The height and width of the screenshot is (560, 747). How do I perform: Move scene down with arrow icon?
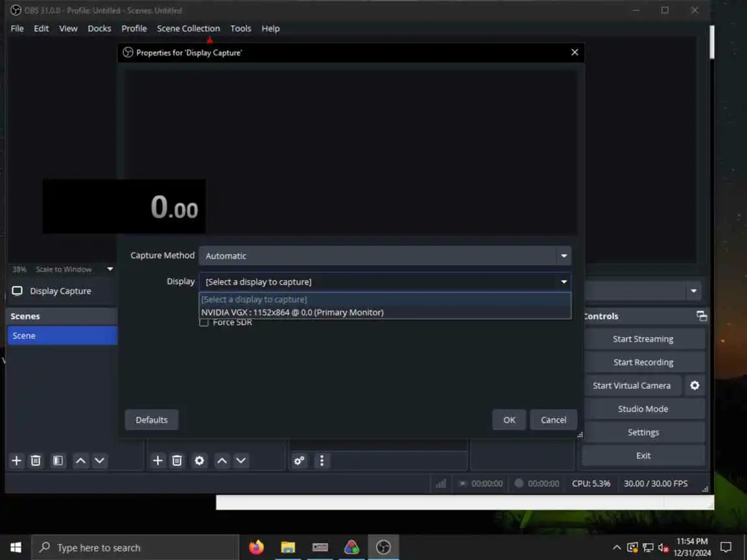tap(100, 460)
